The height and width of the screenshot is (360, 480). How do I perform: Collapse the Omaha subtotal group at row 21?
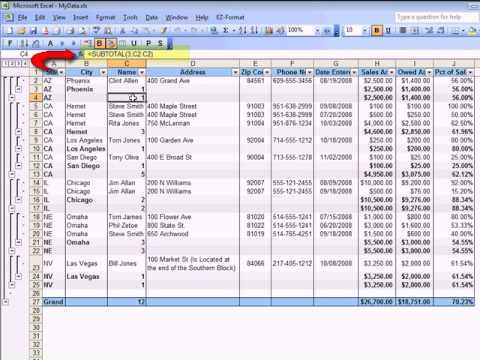pyautogui.click(x=19, y=242)
